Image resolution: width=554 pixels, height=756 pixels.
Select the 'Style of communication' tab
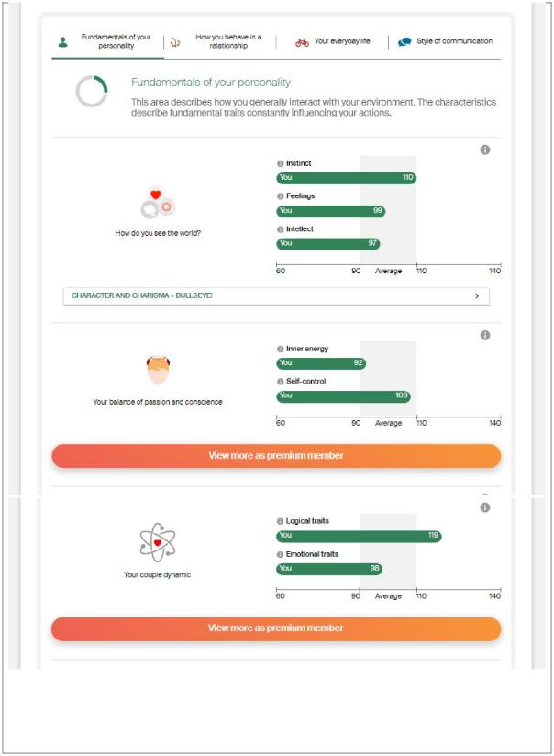point(446,41)
